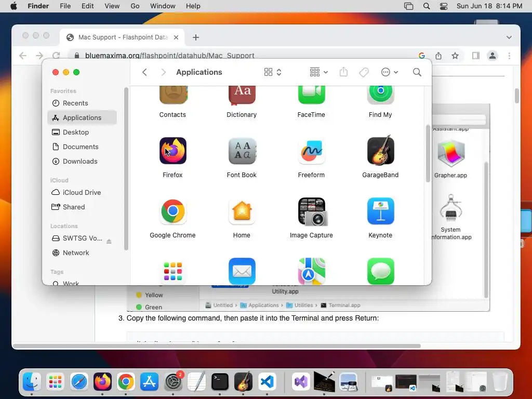The image size is (532, 399).
Task: Bookmark this page with Chrome's star
Action: [x=455, y=56]
